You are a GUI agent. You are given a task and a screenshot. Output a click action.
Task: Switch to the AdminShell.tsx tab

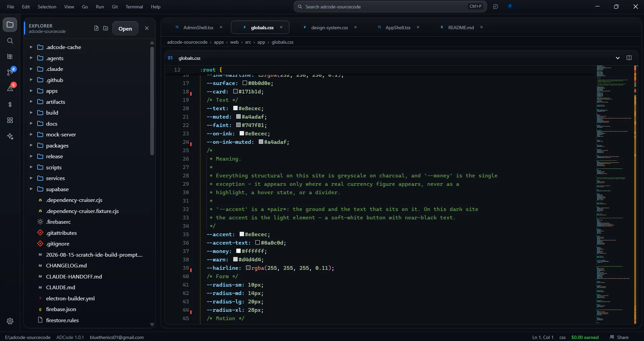[198, 27]
